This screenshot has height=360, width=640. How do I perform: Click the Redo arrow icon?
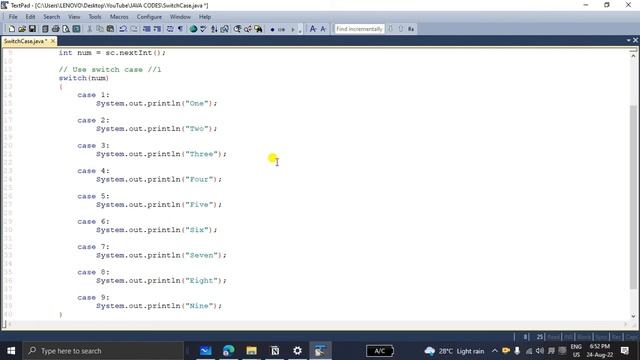[x=133, y=29]
